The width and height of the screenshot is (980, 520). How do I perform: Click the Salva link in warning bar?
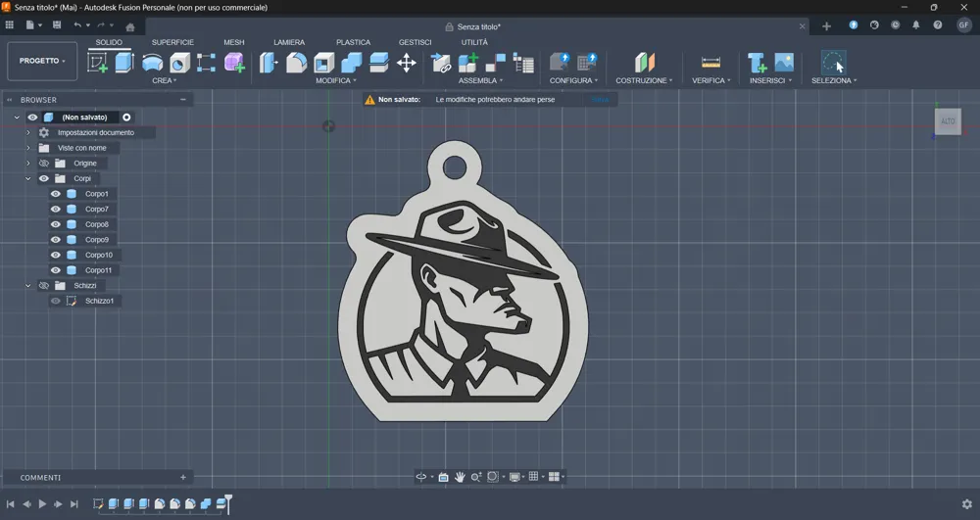[600, 100]
